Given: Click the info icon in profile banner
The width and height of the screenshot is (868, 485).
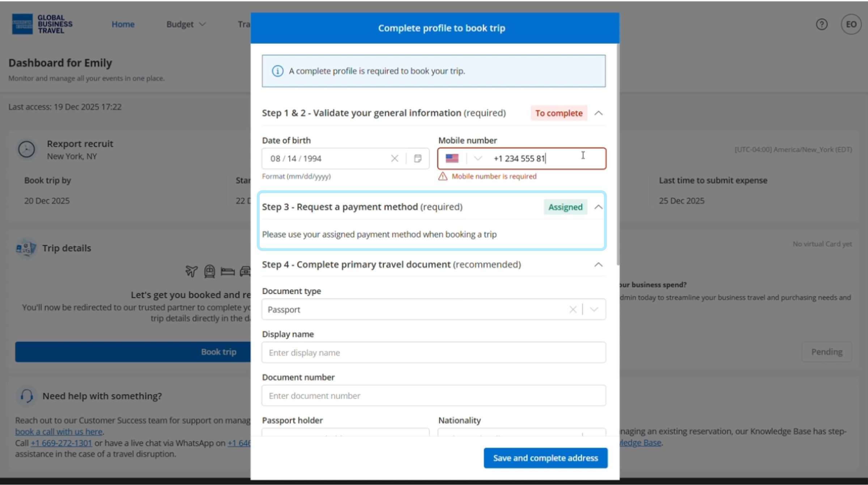Looking at the screenshot, I should (277, 71).
